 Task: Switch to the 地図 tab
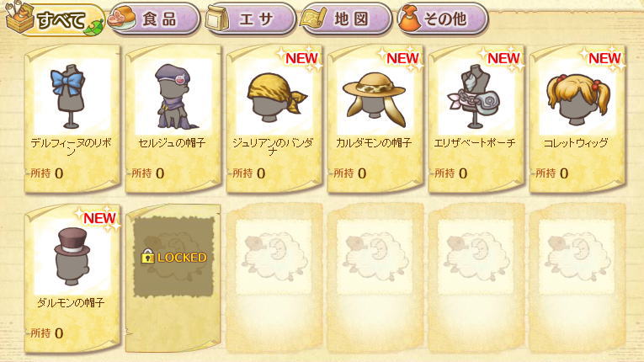point(345,19)
